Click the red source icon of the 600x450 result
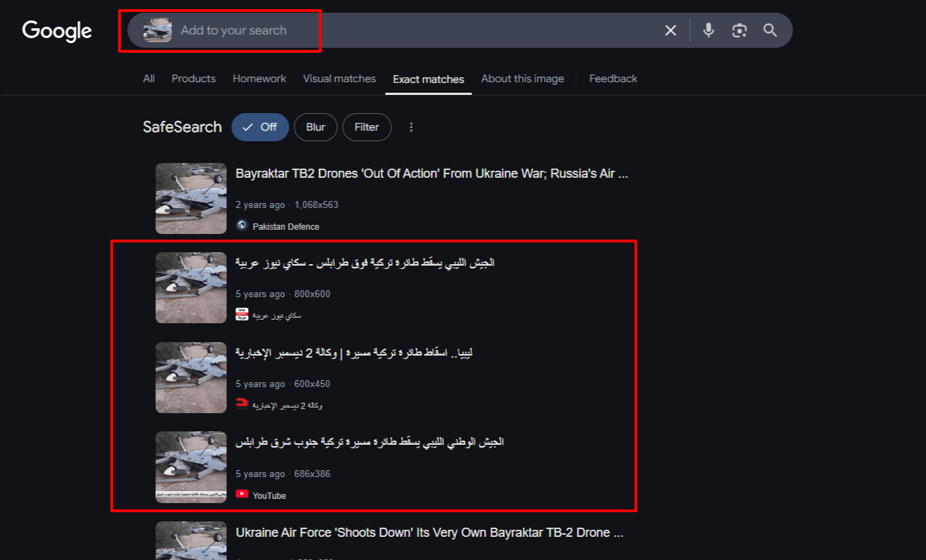The image size is (926, 560). tap(242, 404)
